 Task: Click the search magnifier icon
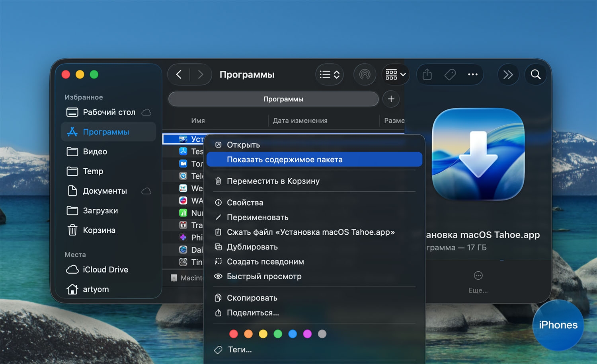point(536,74)
